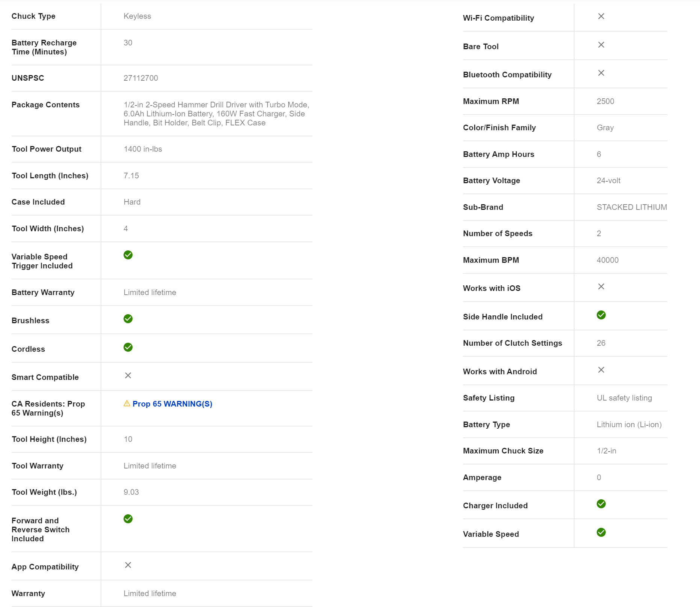This screenshot has height=607, width=700.
Task: Click the Maximum RPM value 2500
Action: pyautogui.click(x=605, y=101)
